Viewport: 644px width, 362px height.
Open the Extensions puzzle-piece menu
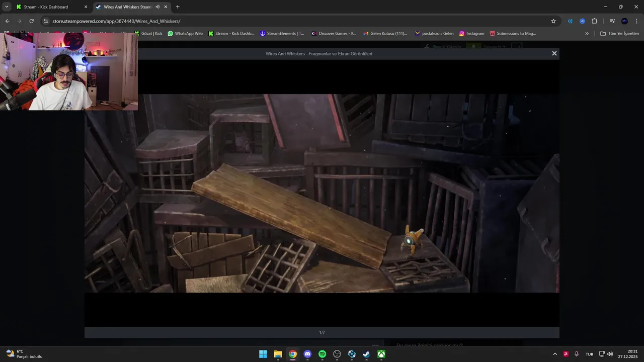594,21
